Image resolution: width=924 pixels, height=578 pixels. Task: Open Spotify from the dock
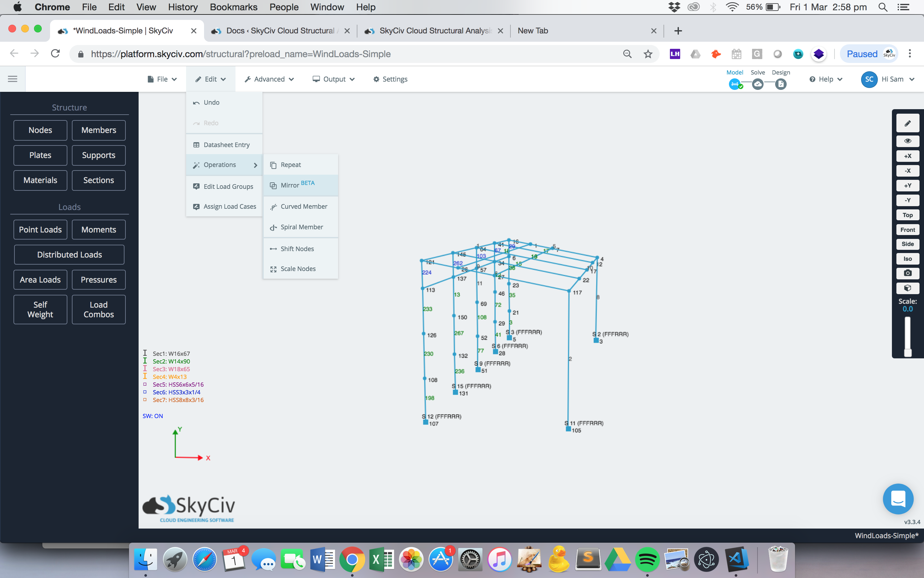click(647, 559)
